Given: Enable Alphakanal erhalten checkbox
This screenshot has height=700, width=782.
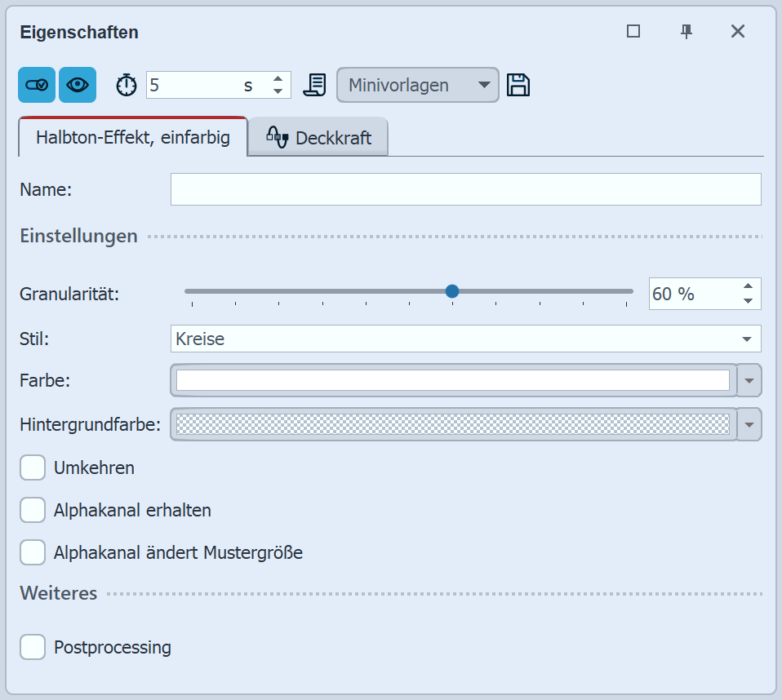Looking at the screenshot, I should pyautogui.click(x=33, y=510).
